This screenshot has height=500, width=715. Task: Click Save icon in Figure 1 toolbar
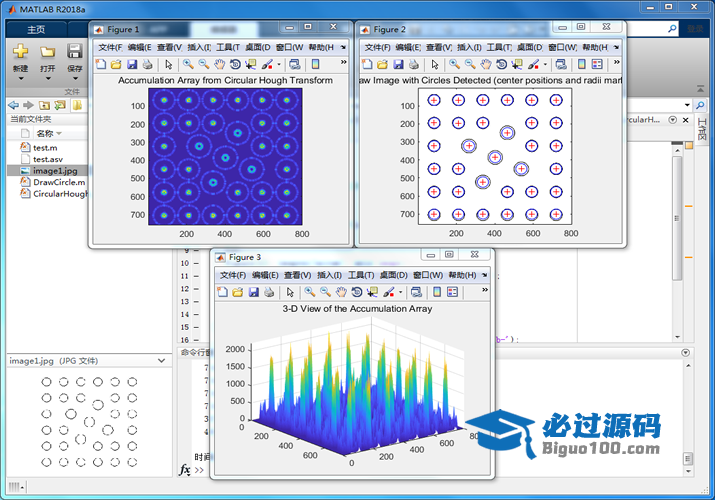pos(132,64)
